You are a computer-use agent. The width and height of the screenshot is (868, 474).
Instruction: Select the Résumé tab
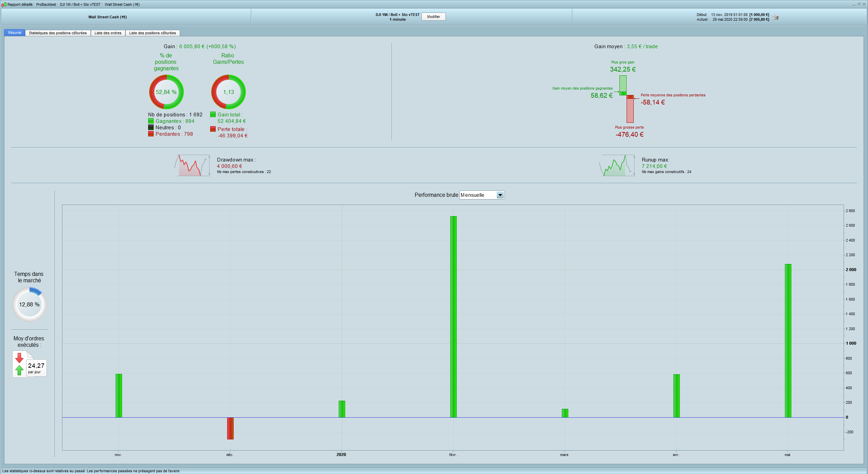(15, 33)
